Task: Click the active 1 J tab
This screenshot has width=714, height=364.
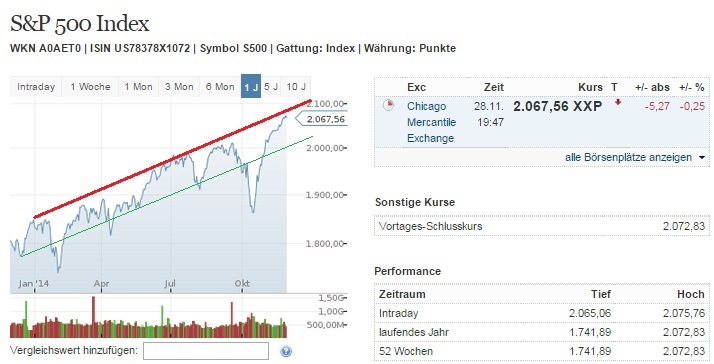Action: point(251,86)
